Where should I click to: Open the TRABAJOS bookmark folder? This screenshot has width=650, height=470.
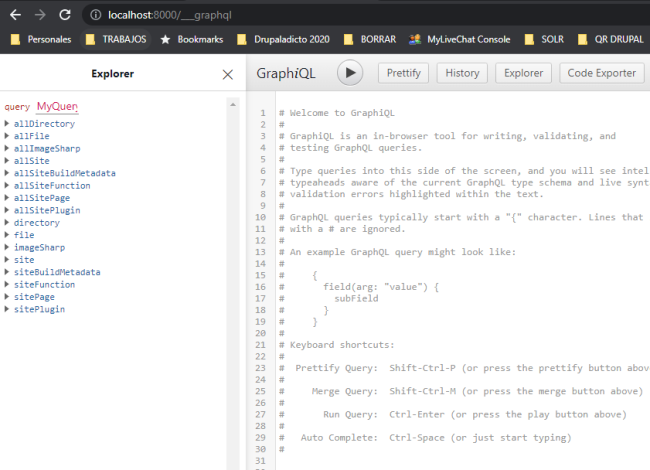point(116,39)
